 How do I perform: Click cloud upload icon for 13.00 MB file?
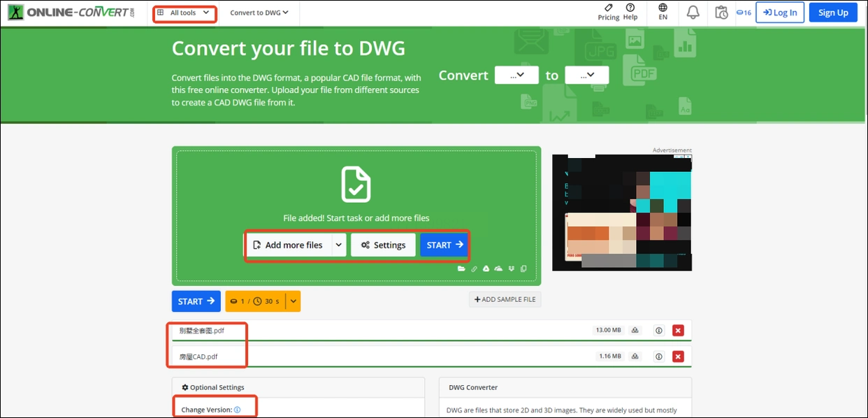(x=635, y=330)
